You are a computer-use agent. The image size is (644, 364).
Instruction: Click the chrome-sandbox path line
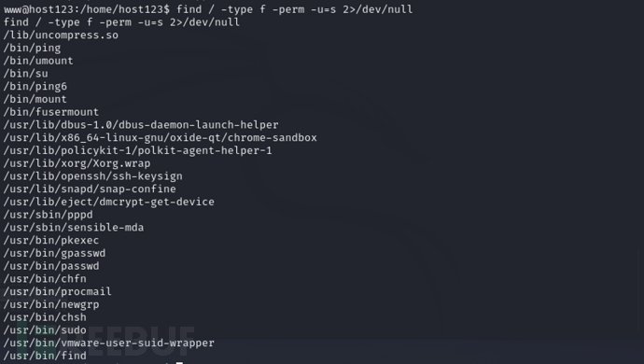(x=161, y=137)
